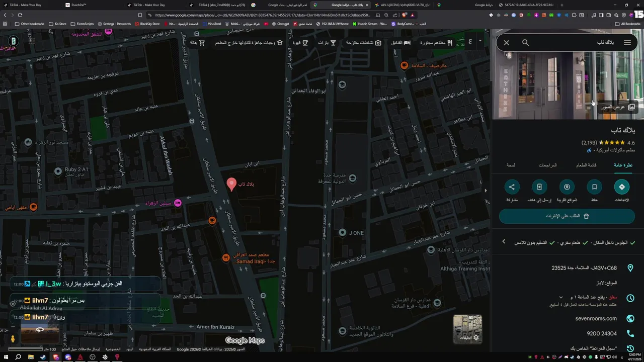Filter by bars chip (بارات)
Image resolution: width=644 pixels, height=362 pixels.
click(327, 43)
